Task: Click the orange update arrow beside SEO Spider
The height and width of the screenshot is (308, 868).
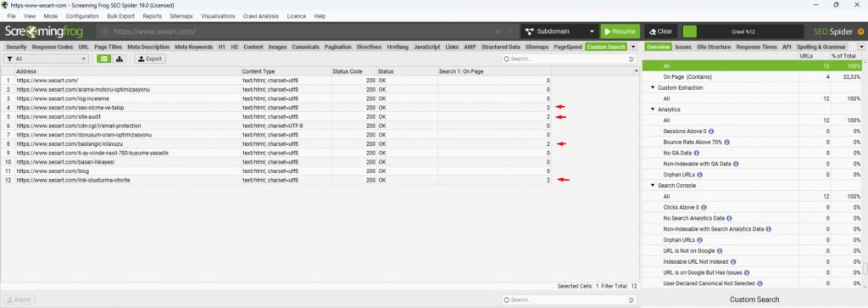Action: pos(861,31)
